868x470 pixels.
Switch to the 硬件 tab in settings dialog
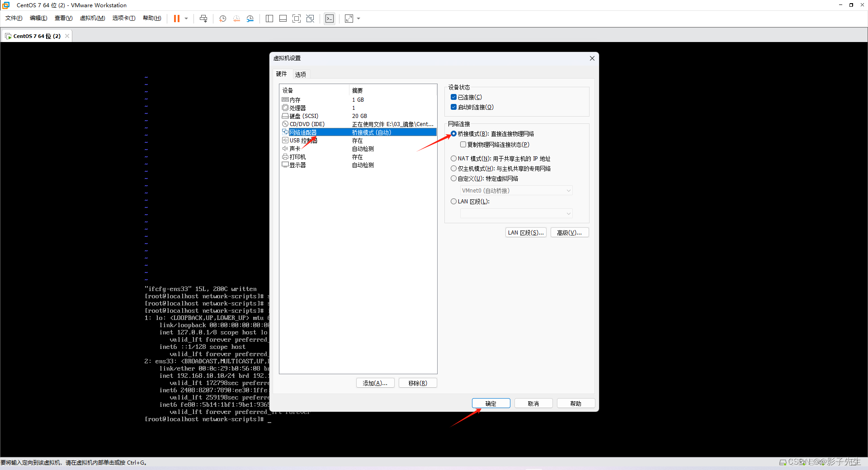282,74
